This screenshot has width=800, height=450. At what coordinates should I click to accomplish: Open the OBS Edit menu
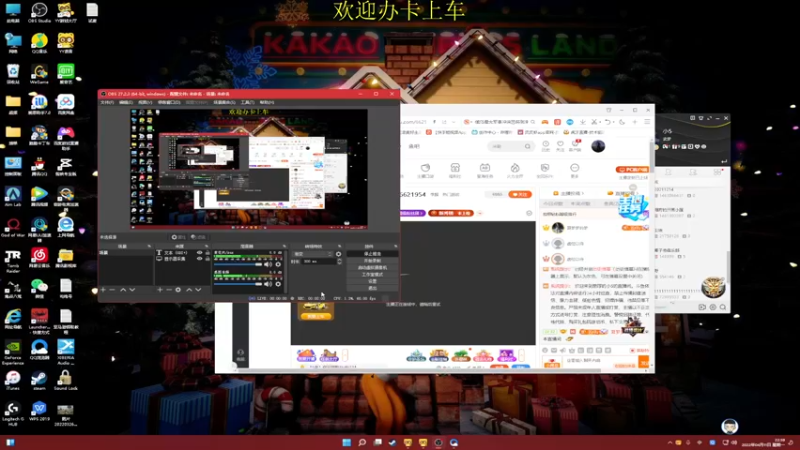(126, 103)
